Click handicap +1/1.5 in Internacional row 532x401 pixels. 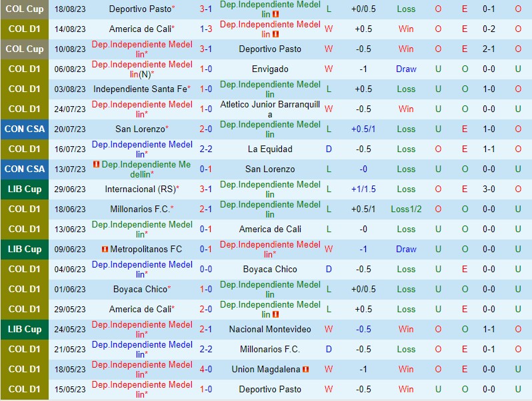363,189
